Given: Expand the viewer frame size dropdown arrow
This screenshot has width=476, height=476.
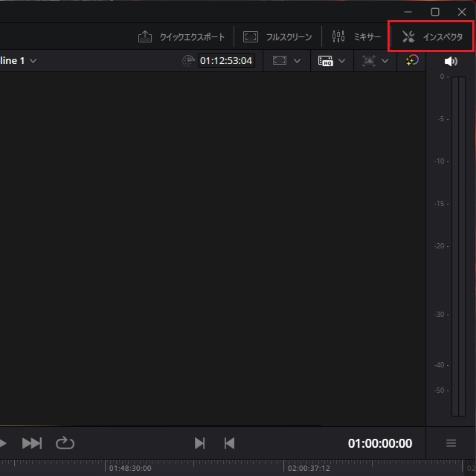Looking at the screenshot, I should (x=297, y=61).
